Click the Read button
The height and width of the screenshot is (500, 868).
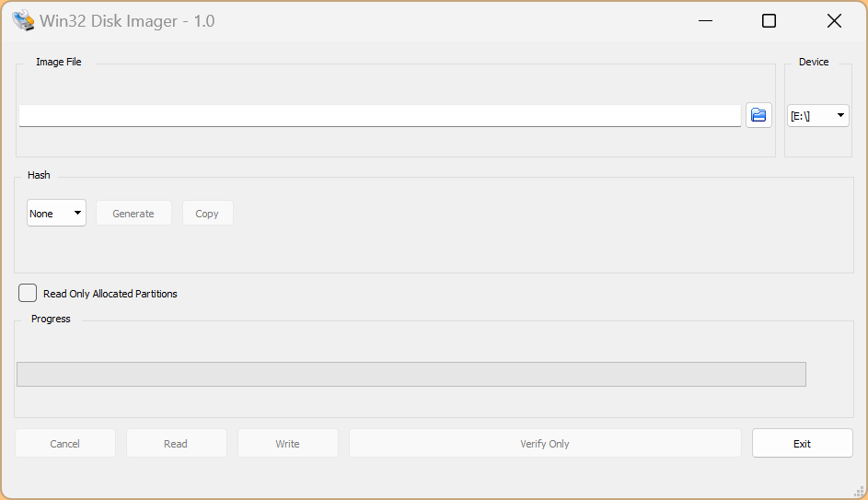point(176,443)
